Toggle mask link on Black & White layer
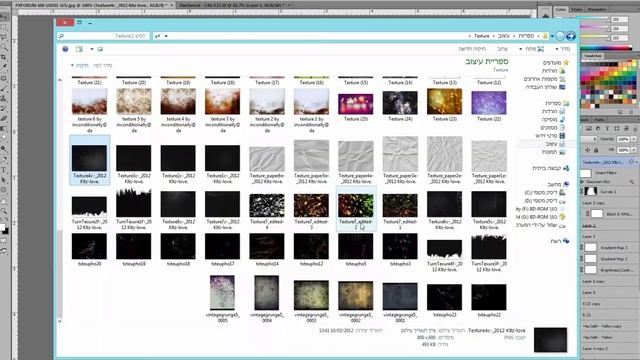Viewport: 640px width, 360px height. (x=588, y=213)
